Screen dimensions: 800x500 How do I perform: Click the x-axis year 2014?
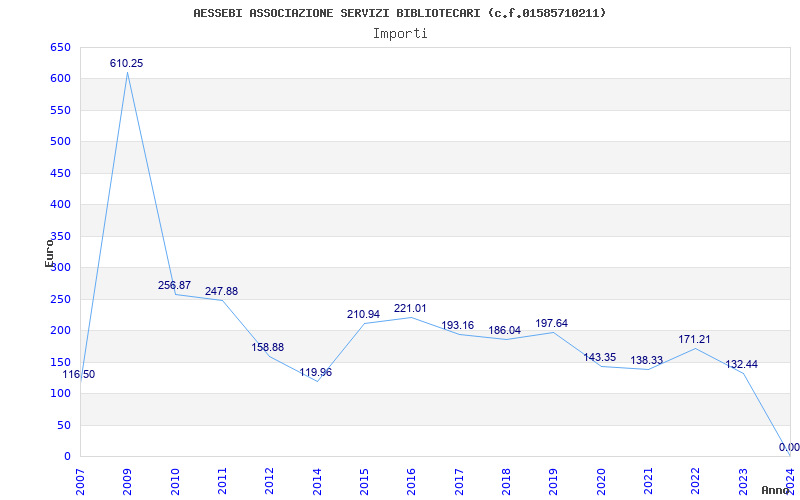click(x=317, y=482)
